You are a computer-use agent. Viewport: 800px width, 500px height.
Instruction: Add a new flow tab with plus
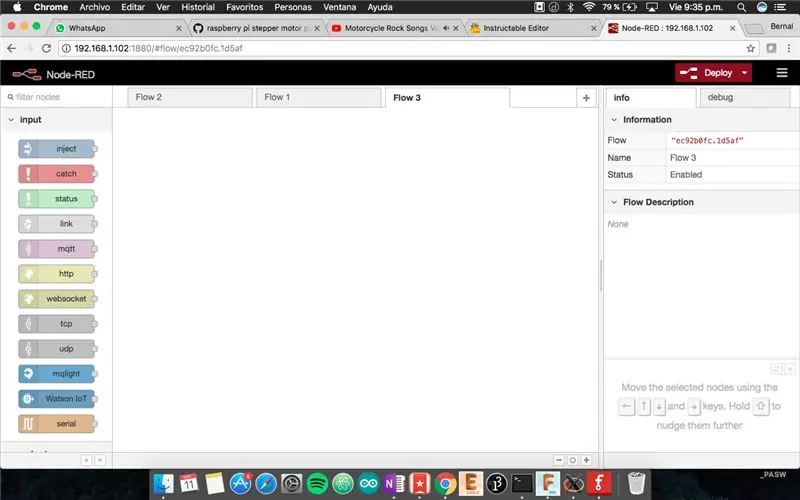tap(586, 97)
